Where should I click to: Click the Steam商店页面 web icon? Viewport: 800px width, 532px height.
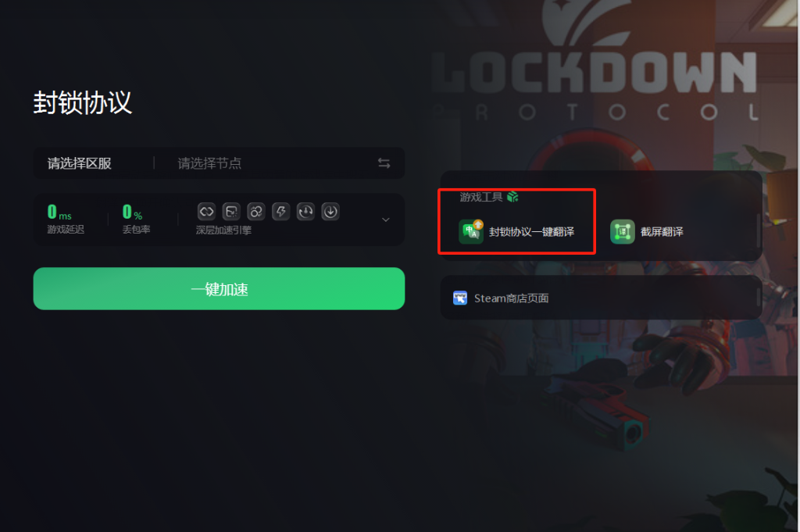(x=460, y=298)
